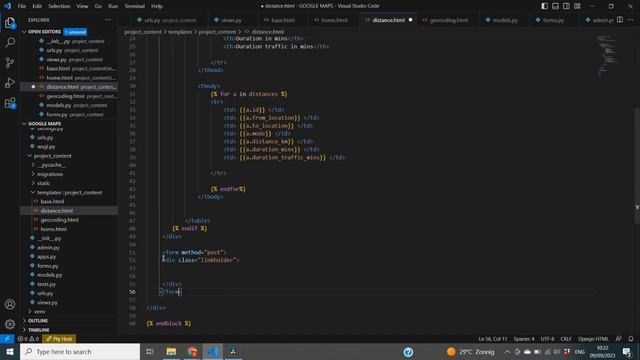Open errors and warnings count in status bar
Image resolution: width=640 pixels, height=360 pixels.
tap(28, 339)
